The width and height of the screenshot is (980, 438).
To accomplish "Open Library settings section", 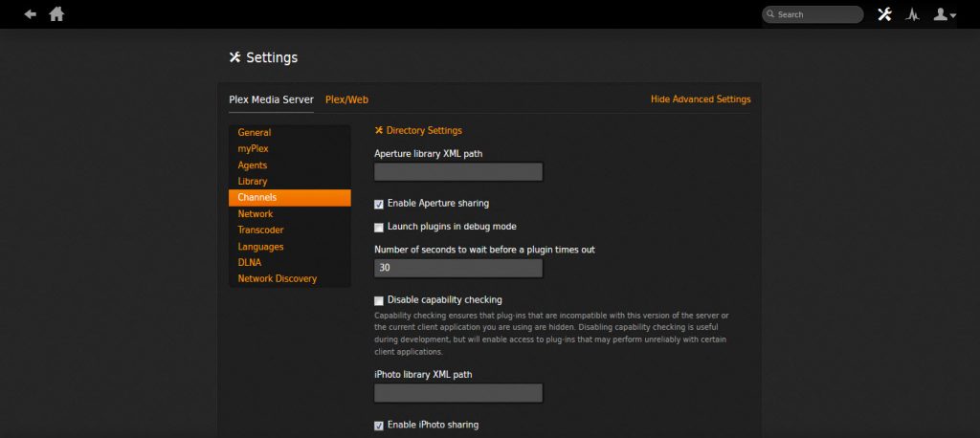I will tap(289, 181).
